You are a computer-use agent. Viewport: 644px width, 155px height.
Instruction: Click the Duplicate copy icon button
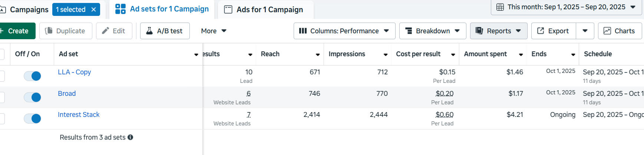49,31
